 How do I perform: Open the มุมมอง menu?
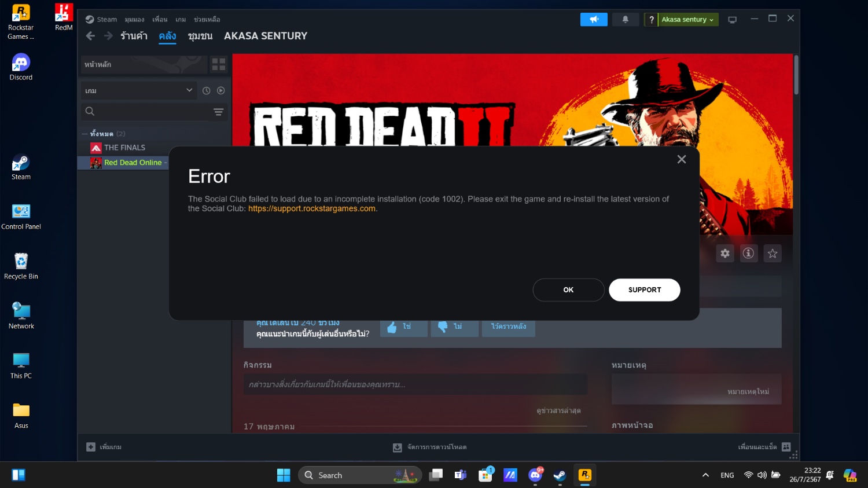click(134, 19)
